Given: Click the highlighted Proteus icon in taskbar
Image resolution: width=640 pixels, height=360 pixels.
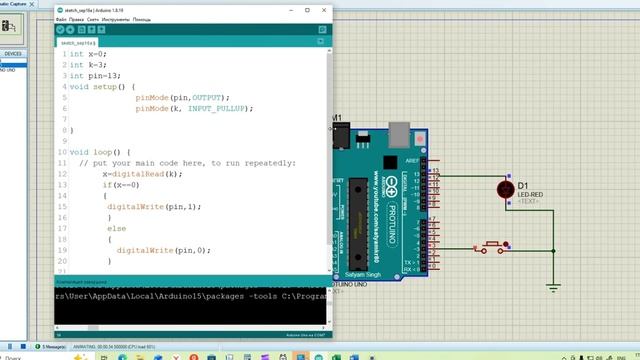Looking at the screenshot, I should pyautogui.click(x=300, y=357).
